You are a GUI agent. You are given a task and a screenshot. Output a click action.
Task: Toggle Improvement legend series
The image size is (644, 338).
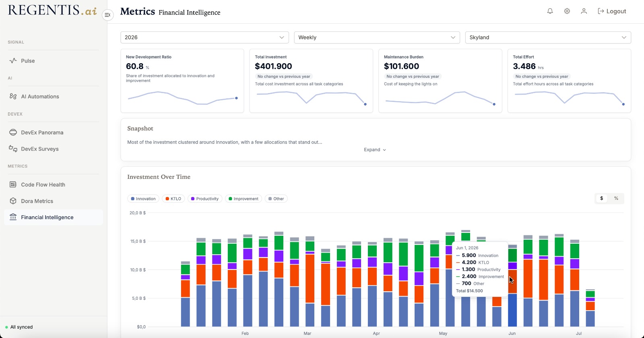(x=244, y=199)
